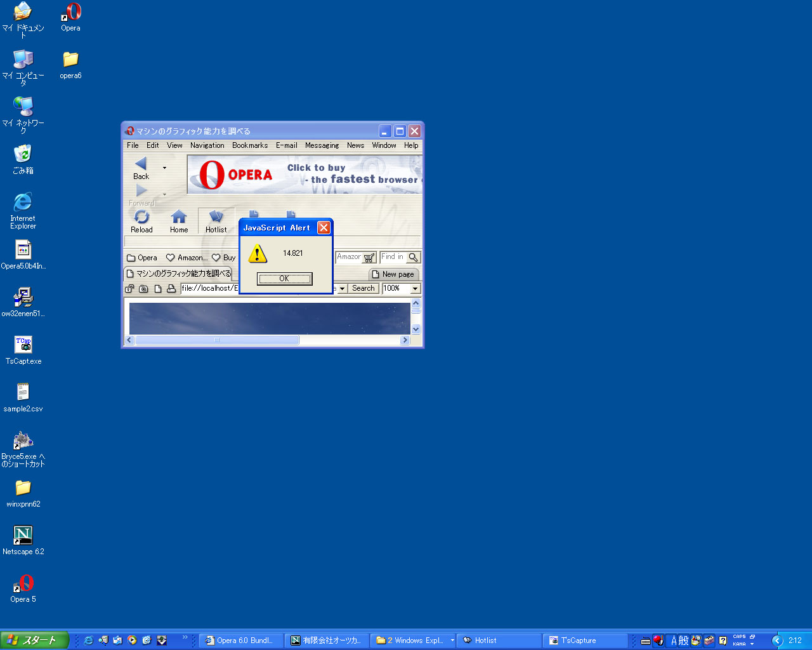This screenshot has height=650, width=812.
Task: Click the warning icon in alert
Action: pos(258,254)
